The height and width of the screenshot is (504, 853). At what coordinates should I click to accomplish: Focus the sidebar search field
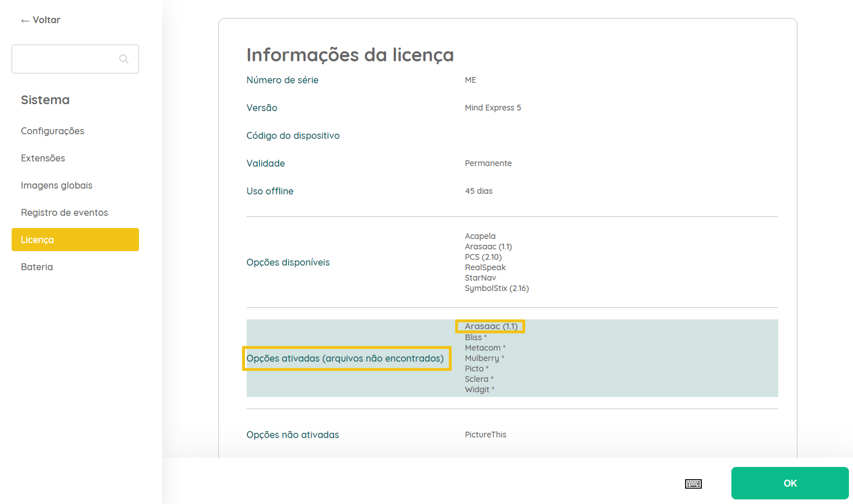(x=75, y=59)
